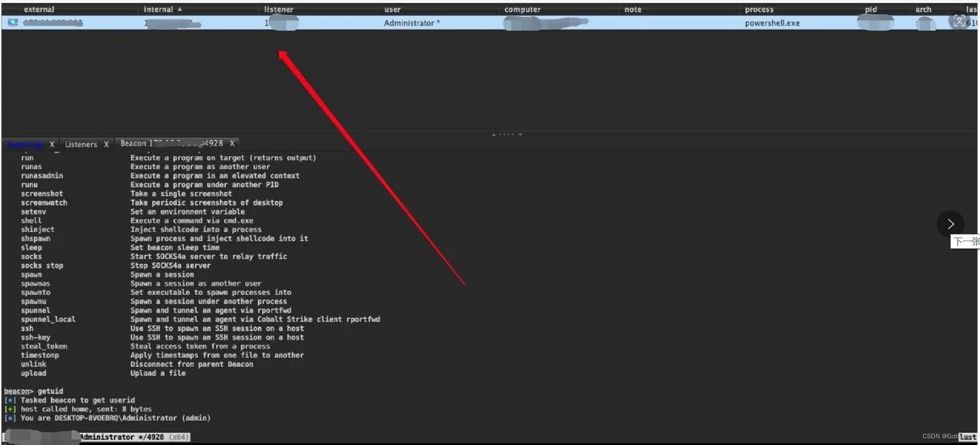This screenshot has width=980, height=445.
Task: Click 'Set beacon sleep time' description
Action: click(175, 247)
